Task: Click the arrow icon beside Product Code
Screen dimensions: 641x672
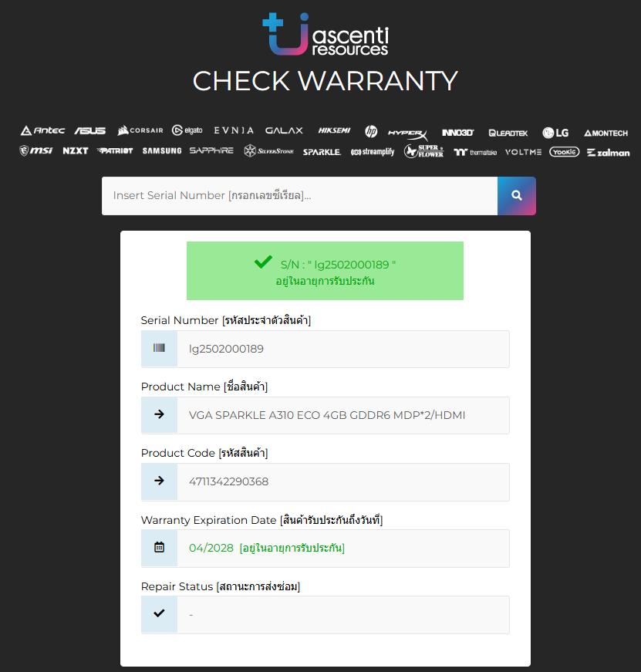Action: coord(159,481)
